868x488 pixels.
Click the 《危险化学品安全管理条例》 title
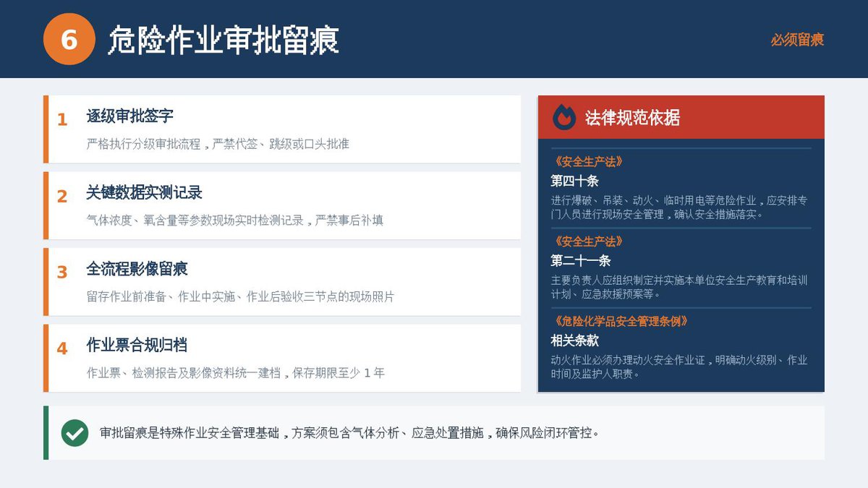pyautogui.click(x=620, y=322)
